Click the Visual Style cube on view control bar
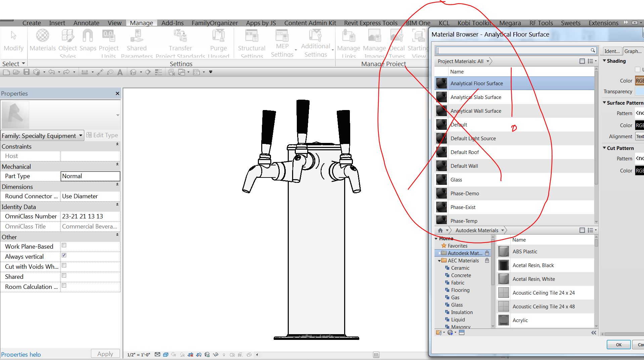The width and height of the screenshot is (644, 360). pyautogui.click(x=166, y=354)
